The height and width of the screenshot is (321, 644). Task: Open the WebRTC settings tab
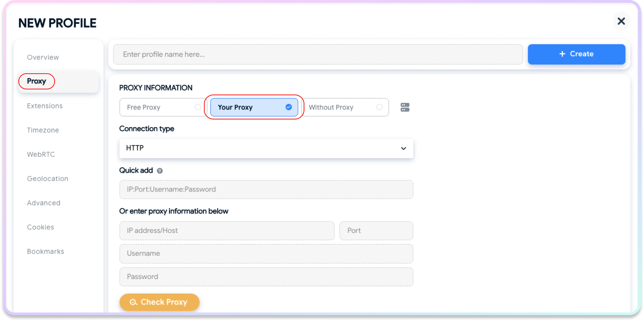coord(41,154)
